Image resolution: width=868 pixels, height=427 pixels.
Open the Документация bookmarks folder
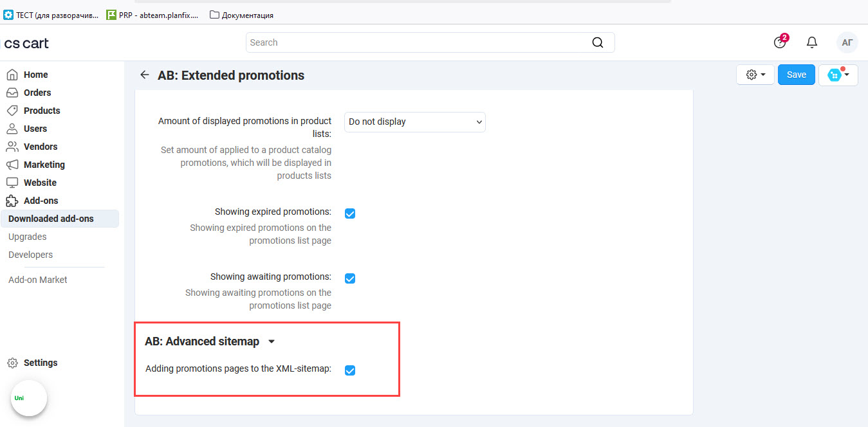coord(242,15)
